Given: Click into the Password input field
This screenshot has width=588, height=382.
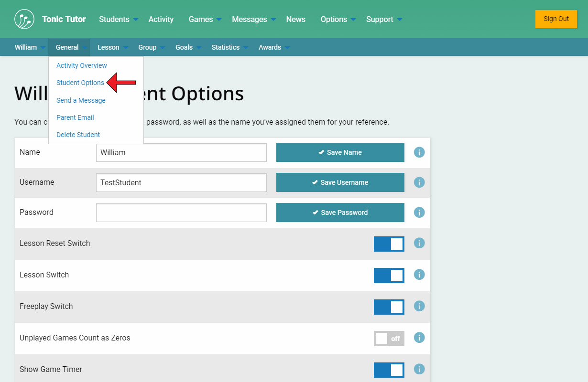Looking at the screenshot, I should point(181,212).
